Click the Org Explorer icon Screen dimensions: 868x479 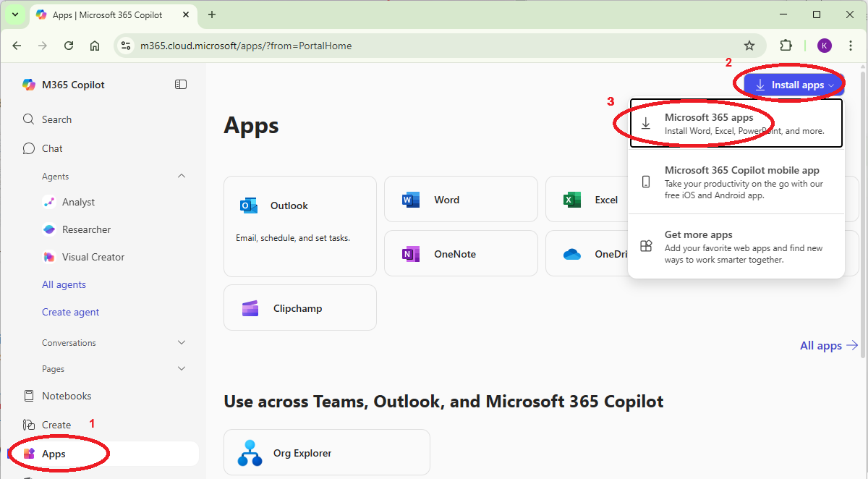tap(250, 453)
